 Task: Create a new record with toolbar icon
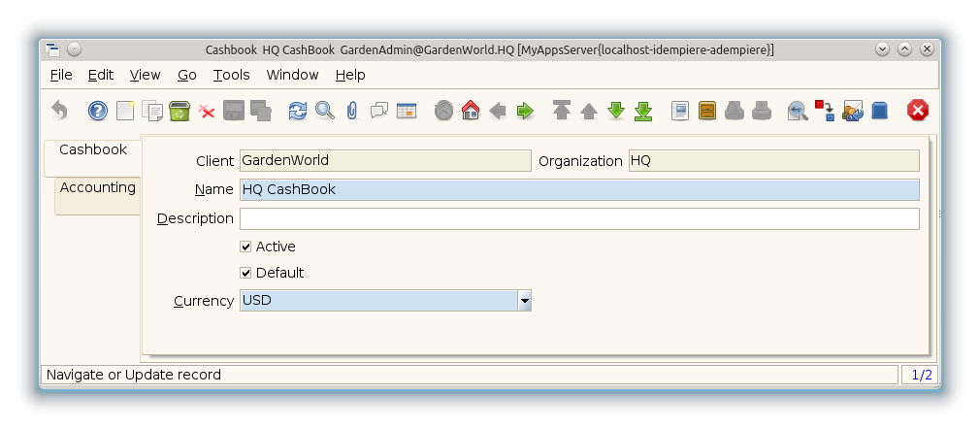(125, 111)
